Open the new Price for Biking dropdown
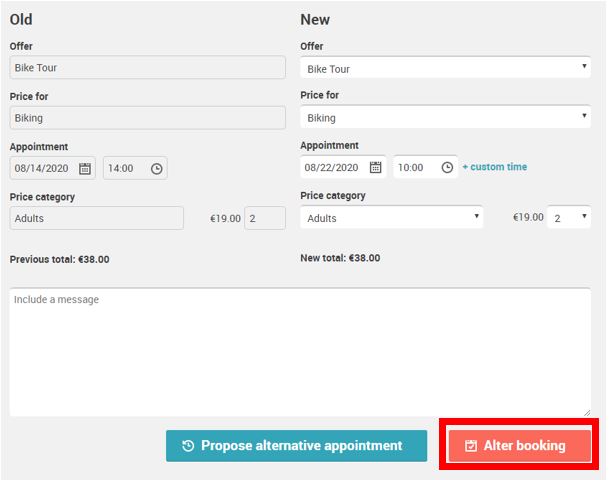610x480 pixels. (x=445, y=117)
